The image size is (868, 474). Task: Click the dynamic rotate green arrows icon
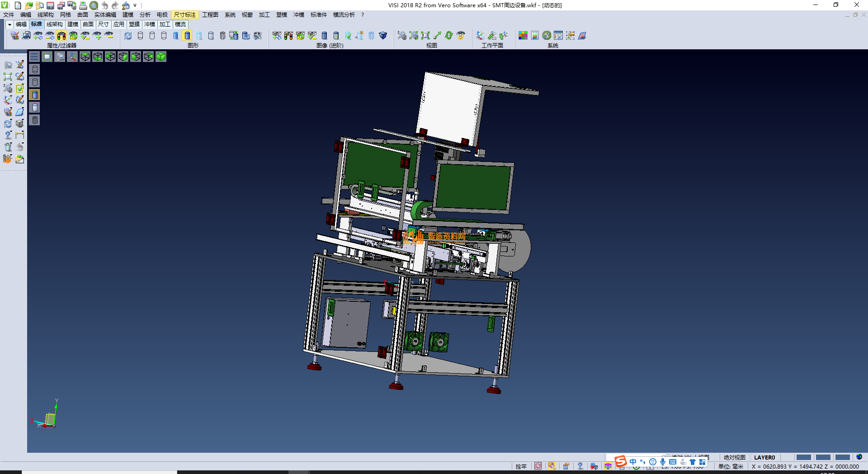coord(448,36)
